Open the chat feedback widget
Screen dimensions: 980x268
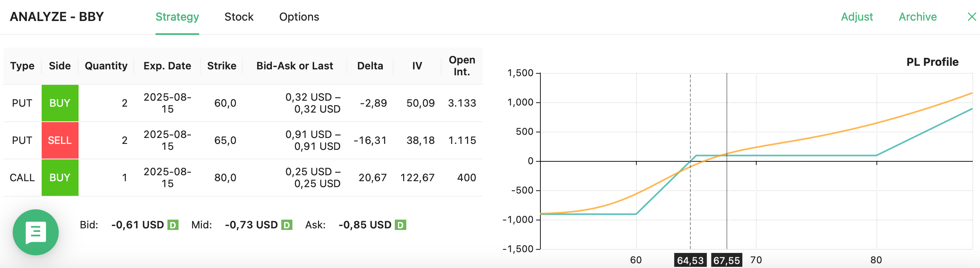click(36, 232)
